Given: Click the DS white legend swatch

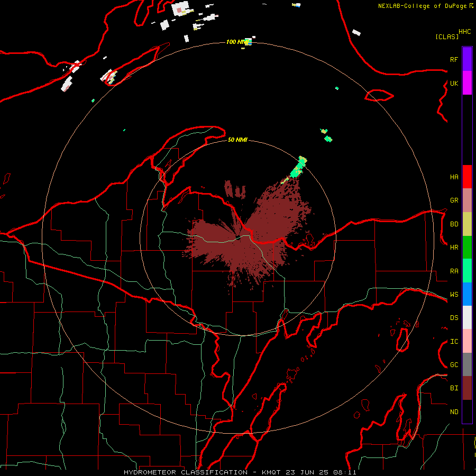Looking at the screenshot, I should [x=467, y=317].
